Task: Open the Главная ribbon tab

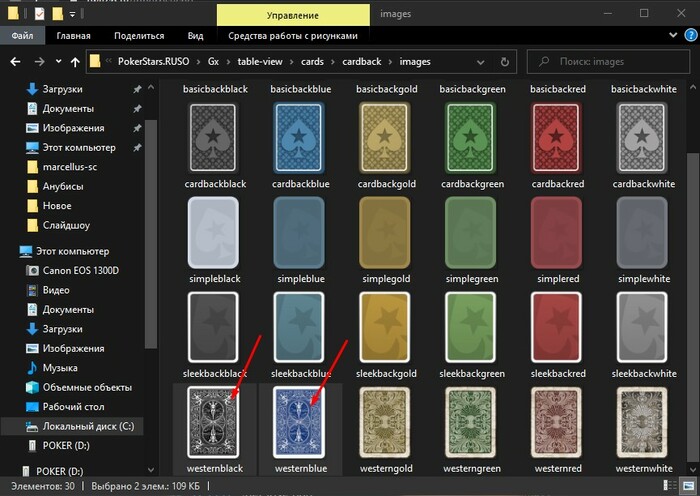Action: point(74,36)
